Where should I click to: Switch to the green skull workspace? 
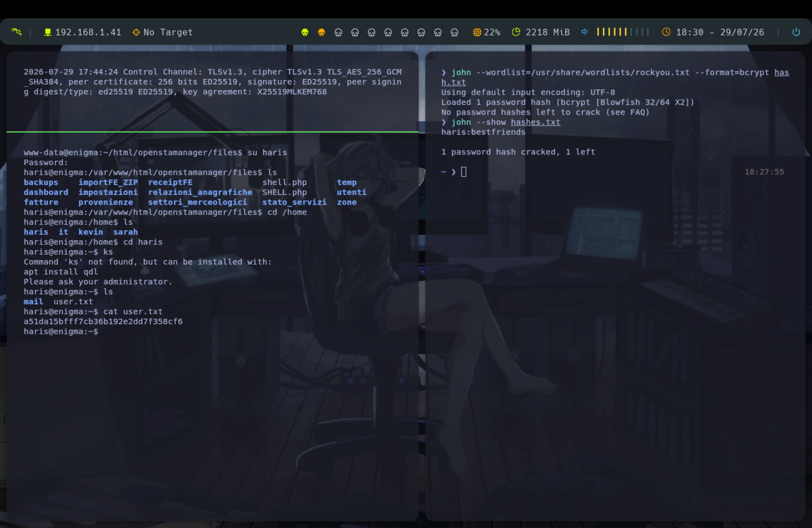tap(305, 32)
